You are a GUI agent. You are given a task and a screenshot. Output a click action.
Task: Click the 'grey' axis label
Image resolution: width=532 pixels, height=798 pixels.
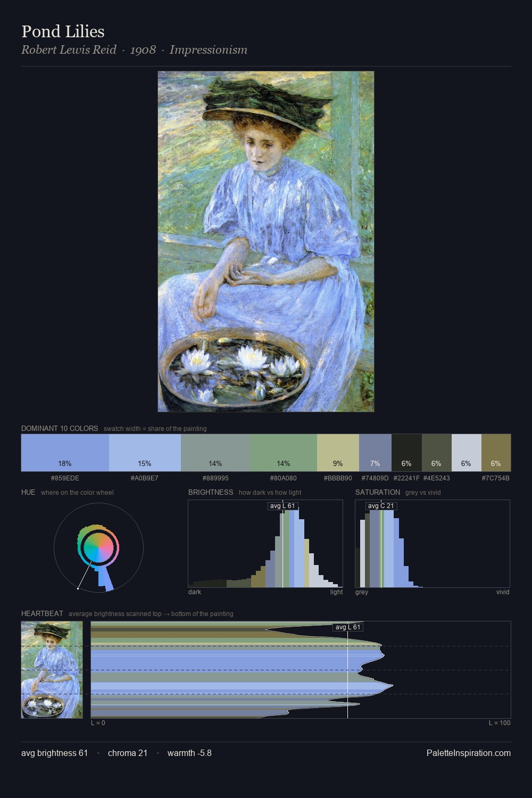pos(362,592)
